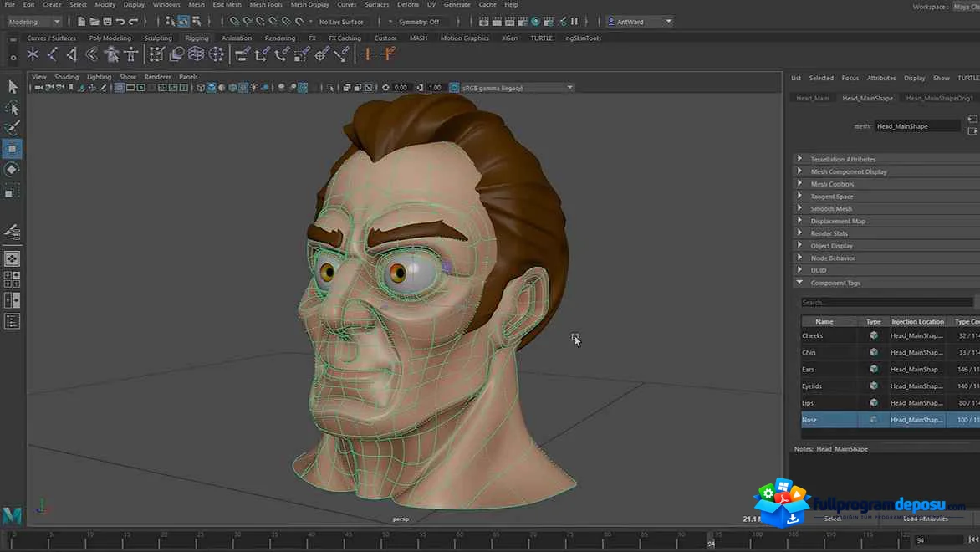980x552 pixels.
Task: Toggle select-by-object-type mode button
Action: [183, 21]
